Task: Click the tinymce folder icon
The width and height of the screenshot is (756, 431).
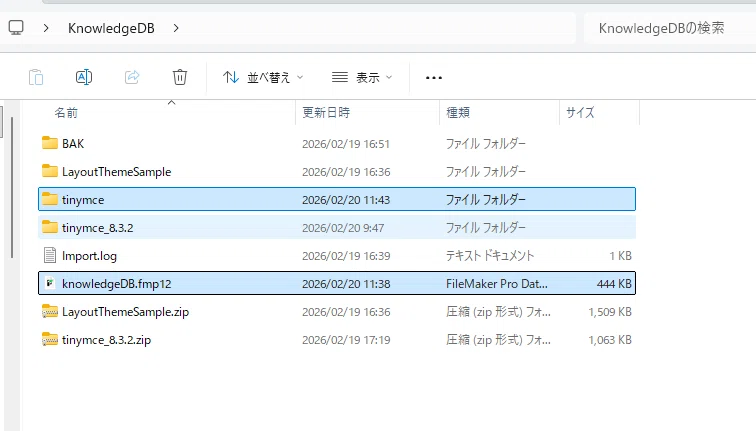Action: click(x=50, y=199)
